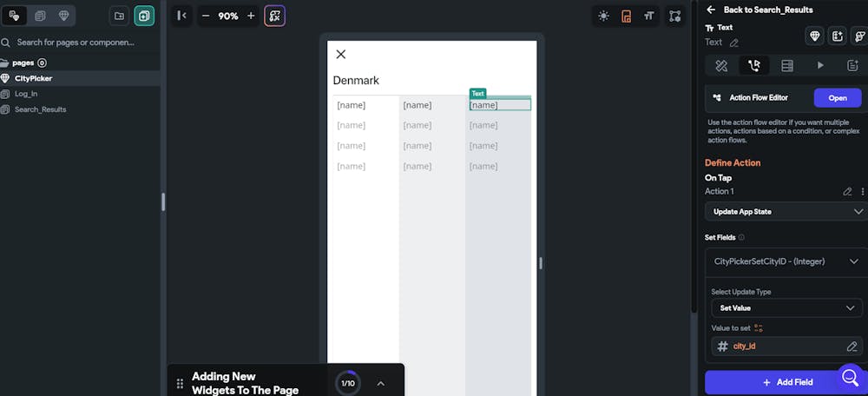868x396 pixels.
Task: Open the Action Flow Editor
Action: pyautogui.click(x=838, y=98)
